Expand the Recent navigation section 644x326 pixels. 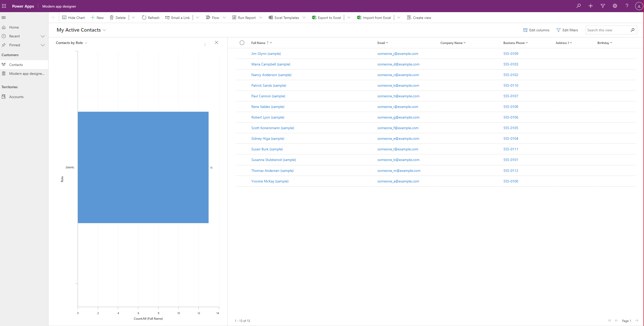[43, 36]
